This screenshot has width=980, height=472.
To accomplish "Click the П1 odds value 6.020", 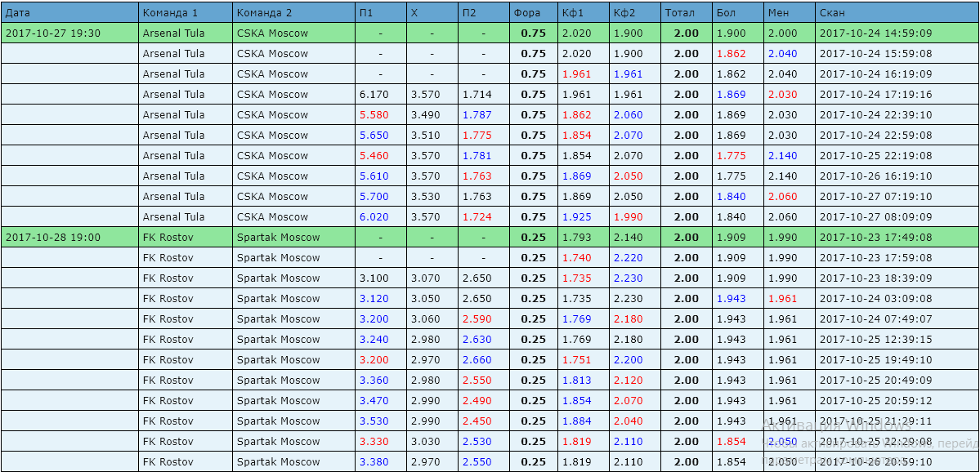I will 374,217.
